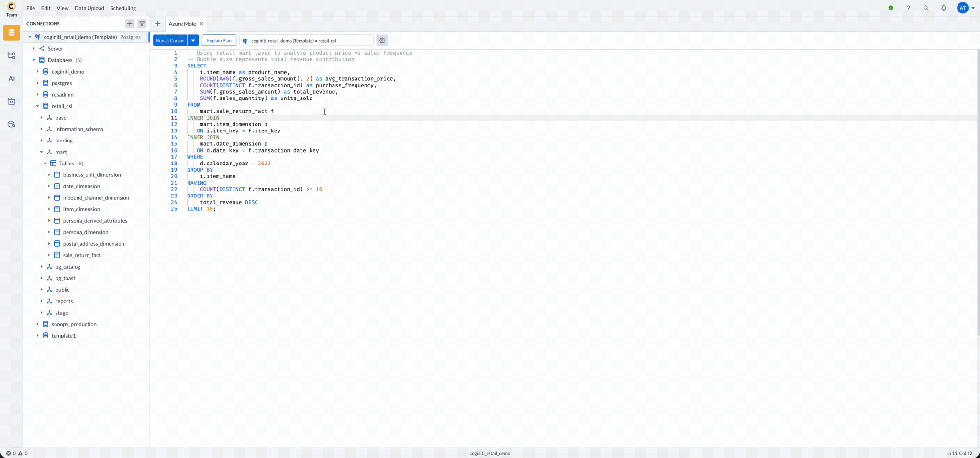Open the Scheduling menu
The height and width of the screenshot is (458, 980).
(x=123, y=8)
